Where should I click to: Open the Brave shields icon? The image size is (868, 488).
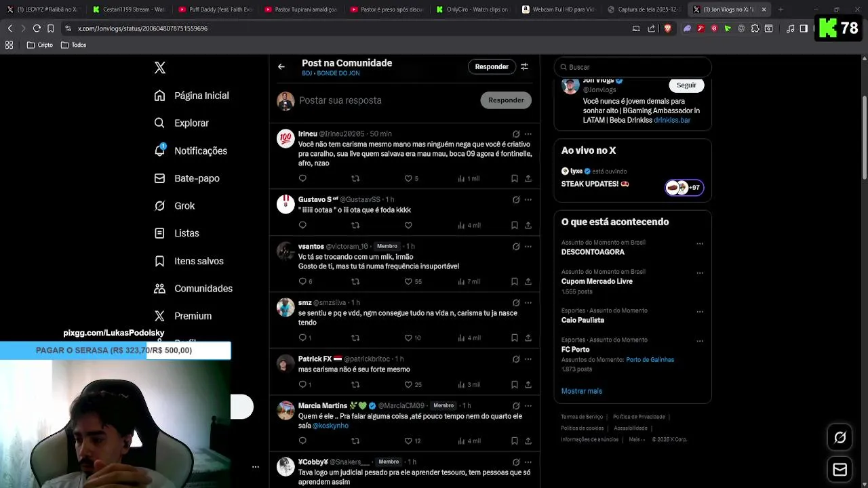[x=668, y=28]
